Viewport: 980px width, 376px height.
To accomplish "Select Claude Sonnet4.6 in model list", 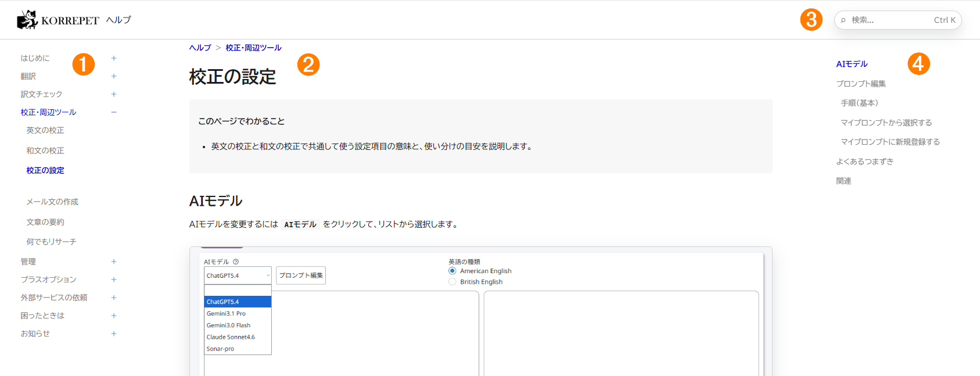I will [x=238, y=337].
